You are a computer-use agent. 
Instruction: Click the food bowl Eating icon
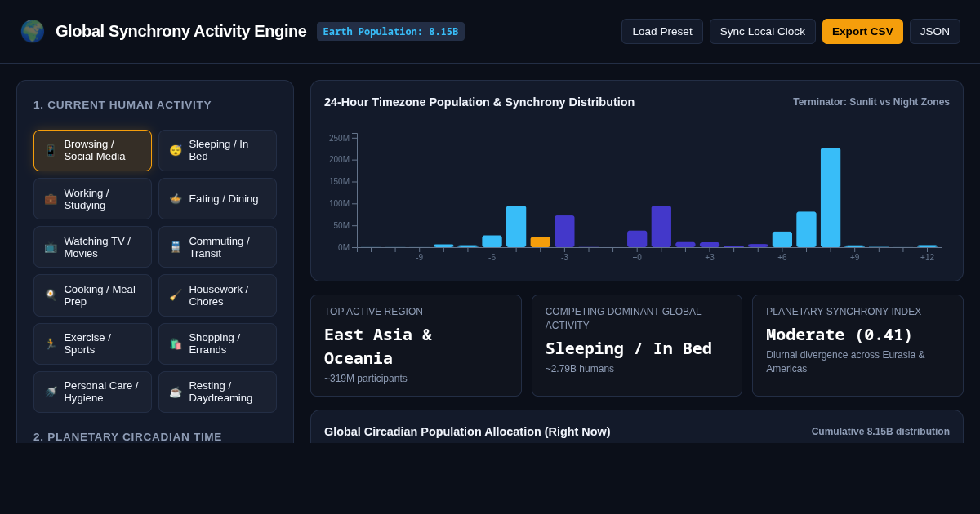tap(176, 199)
